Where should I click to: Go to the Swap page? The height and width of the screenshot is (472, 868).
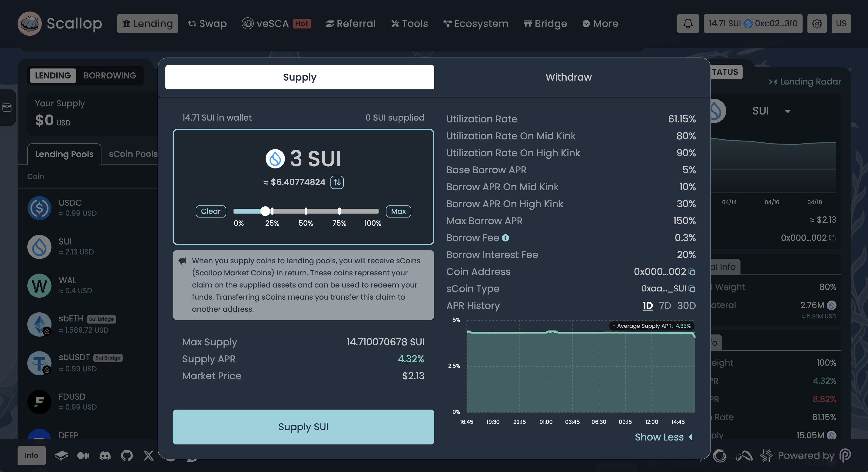pos(207,24)
